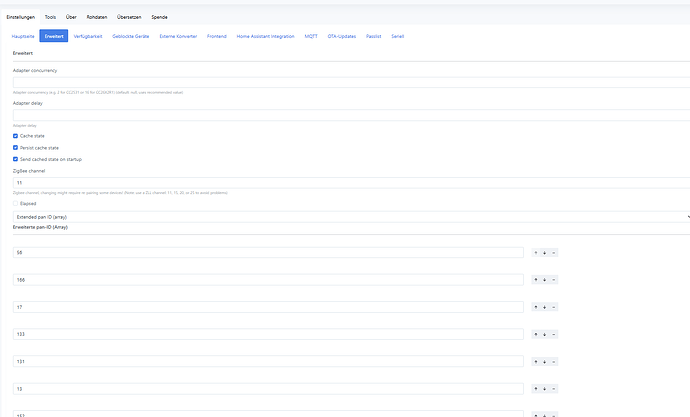This screenshot has width=690, height=417.
Task: Click move-down arrow for value 166
Action: click(544, 279)
